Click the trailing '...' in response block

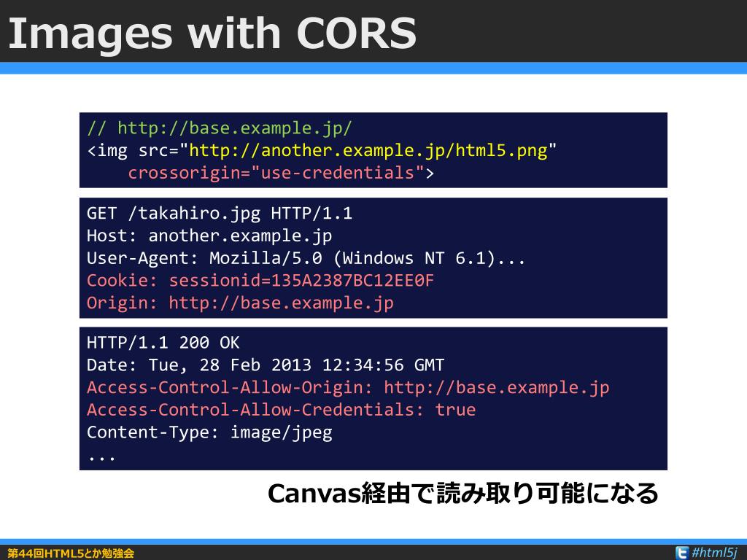(x=101, y=458)
